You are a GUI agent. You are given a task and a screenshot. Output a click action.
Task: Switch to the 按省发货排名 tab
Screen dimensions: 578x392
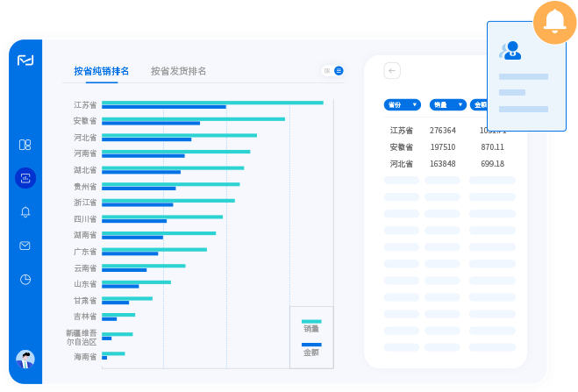click(x=178, y=71)
